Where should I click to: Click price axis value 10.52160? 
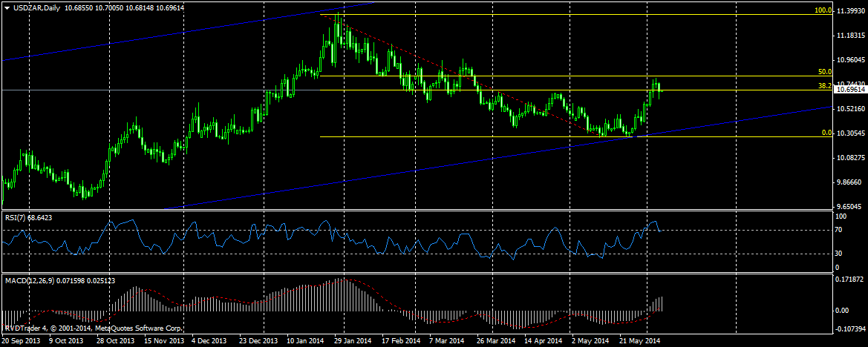(x=852, y=109)
